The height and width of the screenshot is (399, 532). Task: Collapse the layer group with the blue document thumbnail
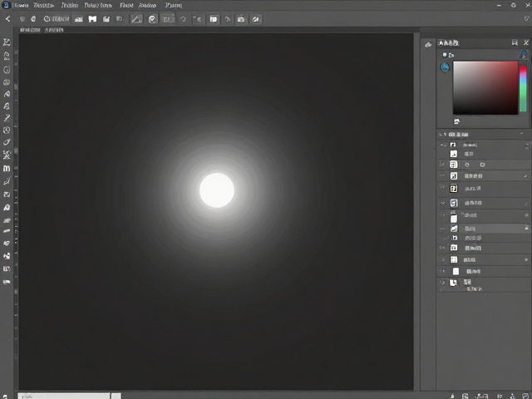(x=443, y=203)
